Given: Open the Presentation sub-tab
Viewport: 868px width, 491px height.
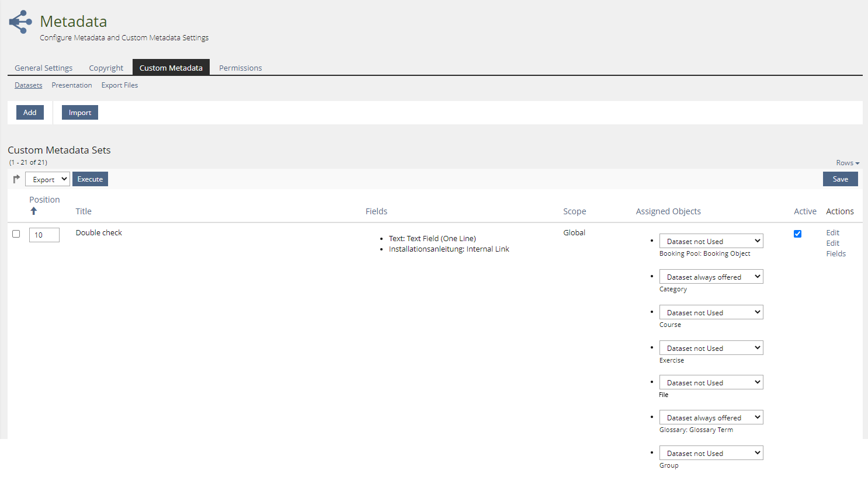Looking at the screenshot, I should [72, 85].
